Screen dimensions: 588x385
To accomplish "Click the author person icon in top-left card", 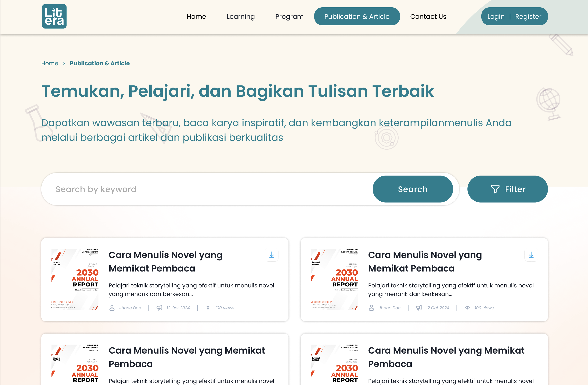I will (112, 308).
